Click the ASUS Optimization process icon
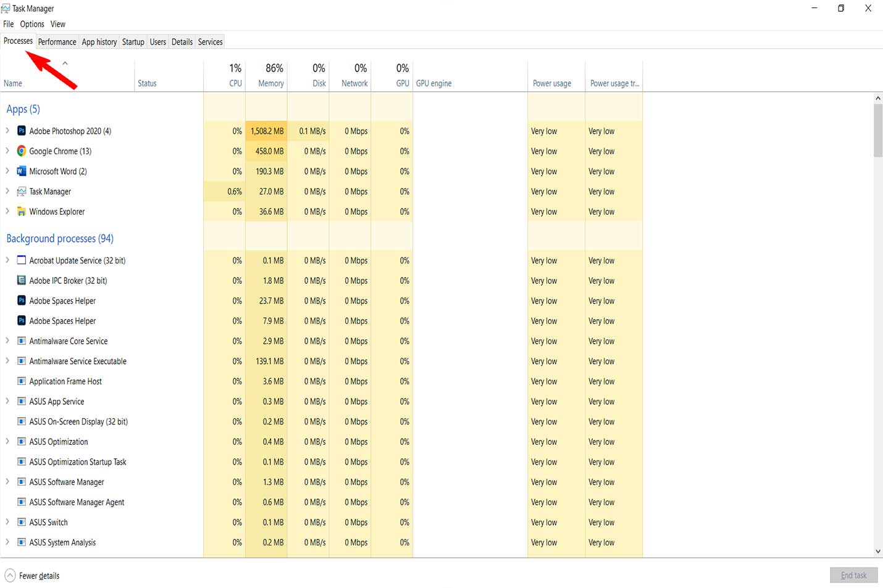Screen dimensions: 883x588 [22, 442]
